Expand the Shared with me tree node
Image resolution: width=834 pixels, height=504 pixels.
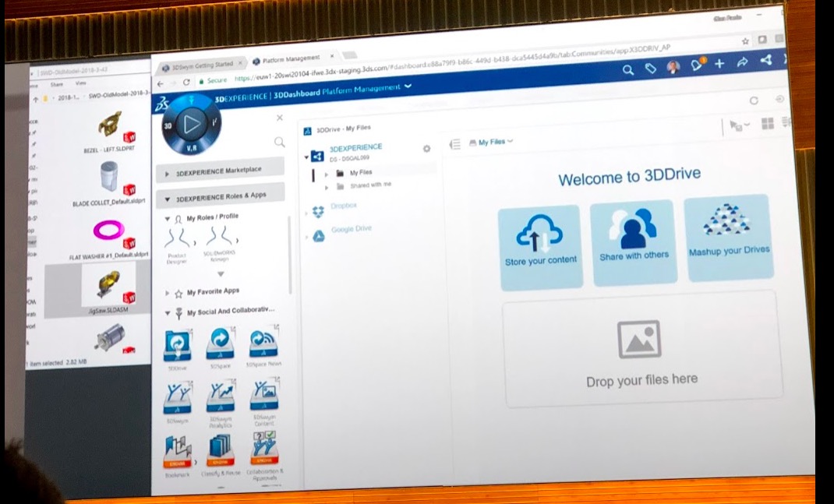pyautogui.click(x=327, y=187)
